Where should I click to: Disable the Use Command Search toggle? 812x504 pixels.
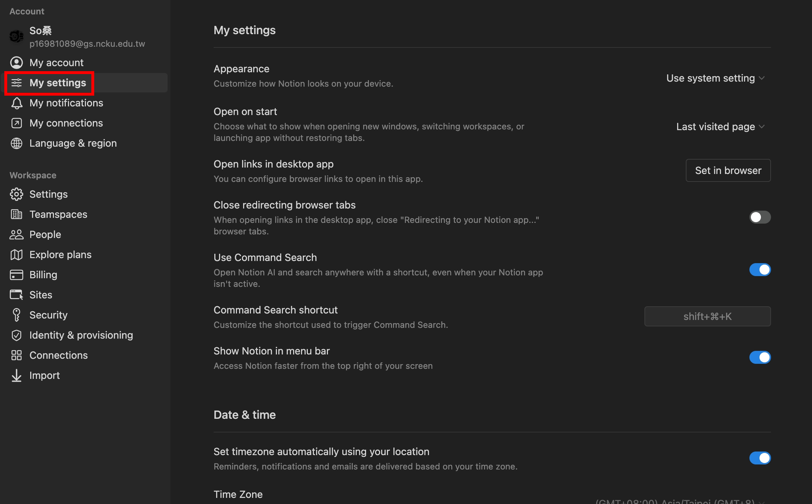pos(760,270)
